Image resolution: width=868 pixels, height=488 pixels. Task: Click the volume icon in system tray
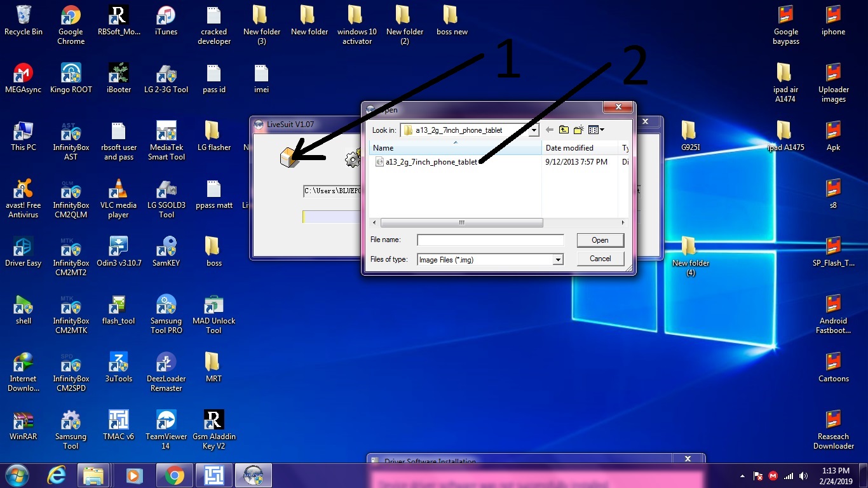click(x=803, y=476)
